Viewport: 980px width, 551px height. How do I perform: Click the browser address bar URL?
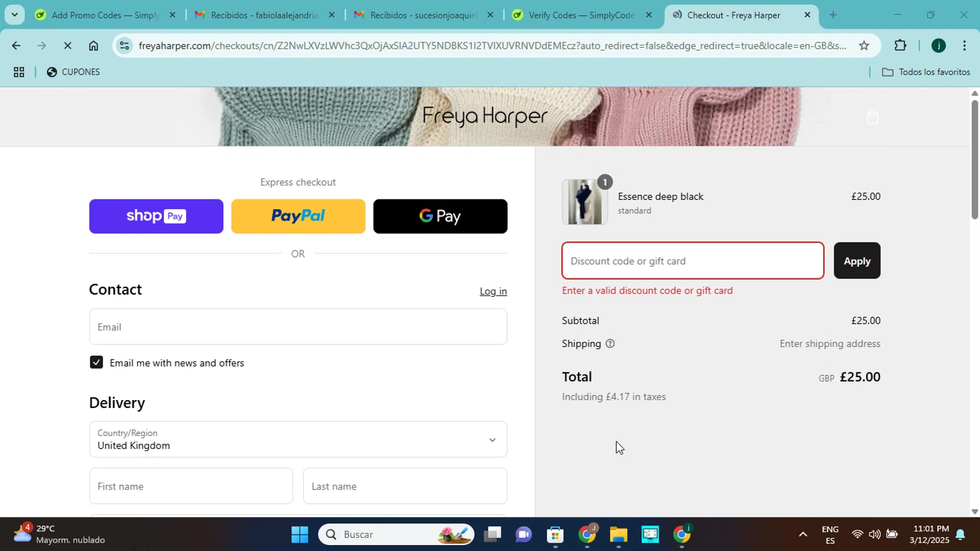point(492,46)
